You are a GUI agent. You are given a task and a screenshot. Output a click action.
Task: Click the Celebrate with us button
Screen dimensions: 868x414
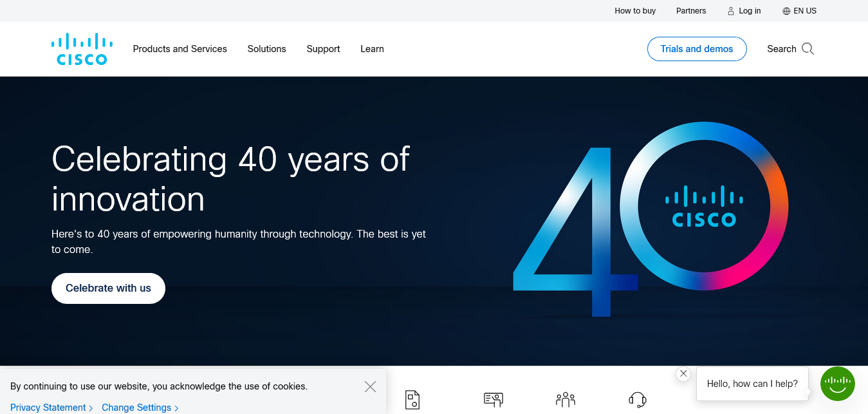point(108,288)
